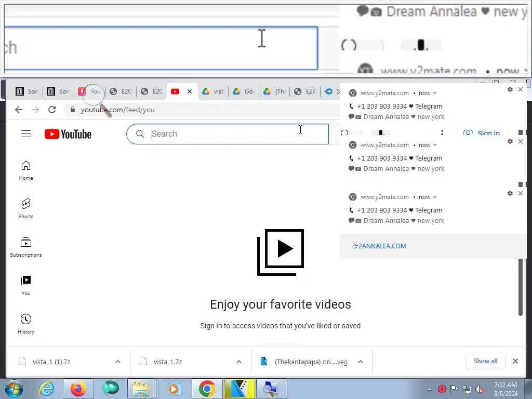The image size is (532, 399).
Task: Open the YouTube guide hamburger menu
Action: pyautogui.click(x=26, y=134)
